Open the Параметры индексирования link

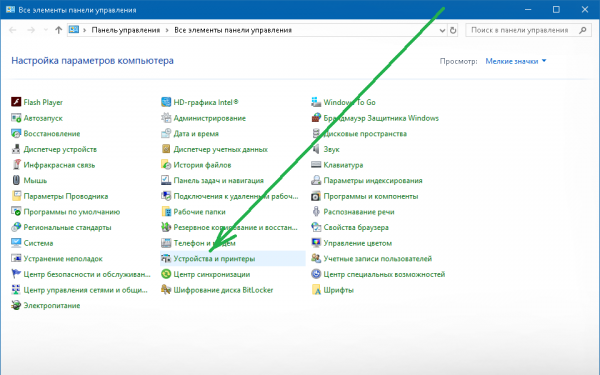[x=373, y=180]
